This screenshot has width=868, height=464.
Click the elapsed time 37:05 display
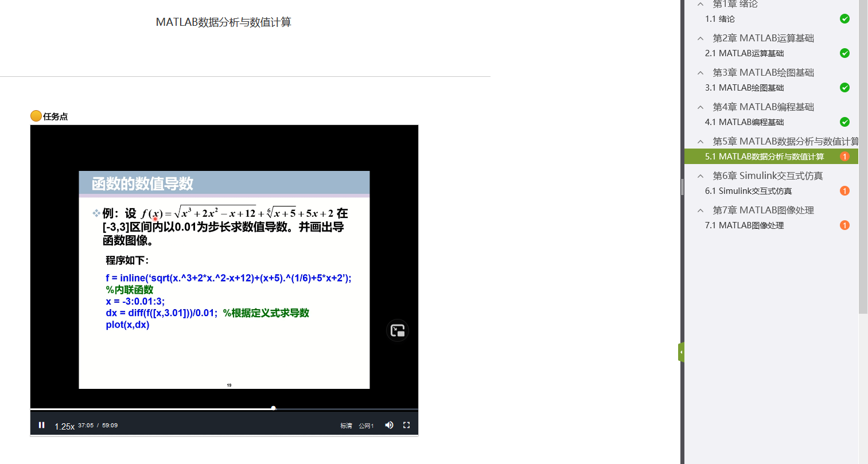[86, 426]
